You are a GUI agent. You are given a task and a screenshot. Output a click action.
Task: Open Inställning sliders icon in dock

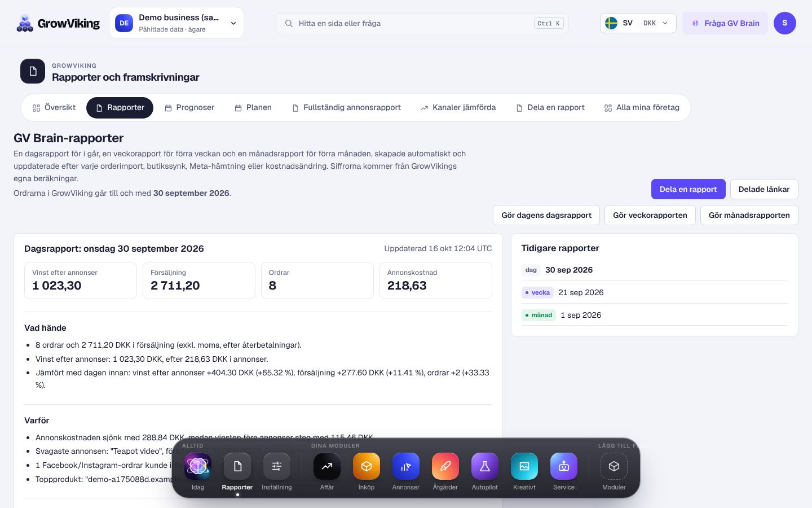[x=277, y=467]
